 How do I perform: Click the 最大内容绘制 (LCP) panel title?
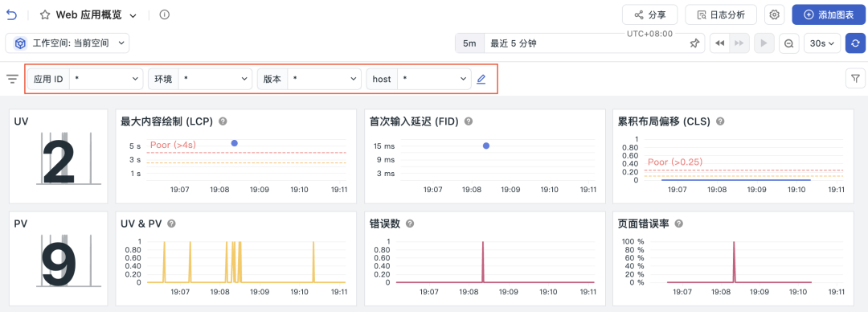pos(167,121)
